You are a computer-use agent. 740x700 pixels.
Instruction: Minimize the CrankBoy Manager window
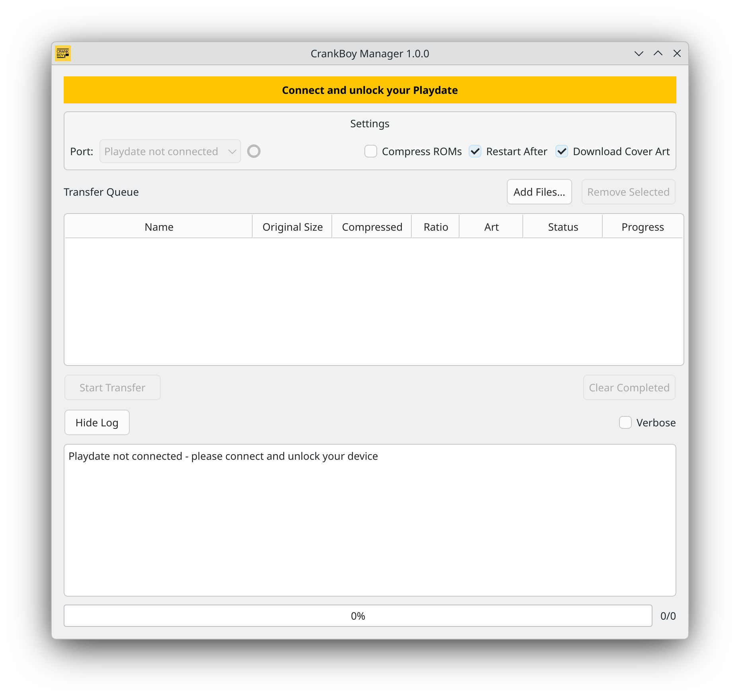pyautogui.click(x=639, y=53)
